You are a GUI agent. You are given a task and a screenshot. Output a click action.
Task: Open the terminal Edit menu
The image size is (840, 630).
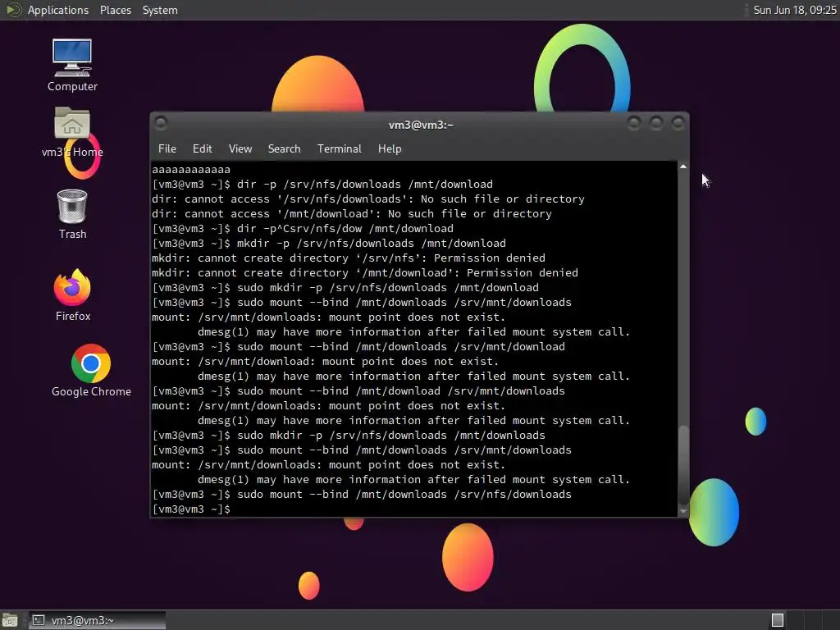pyautogui.click(x=202, y=149)
